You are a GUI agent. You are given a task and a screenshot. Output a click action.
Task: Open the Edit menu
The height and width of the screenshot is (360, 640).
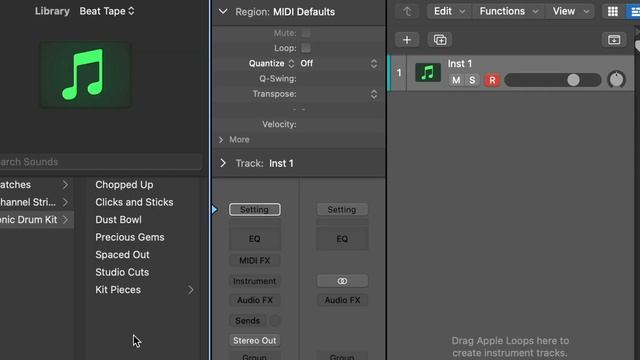pyautogui.click(x=449, y=11)
